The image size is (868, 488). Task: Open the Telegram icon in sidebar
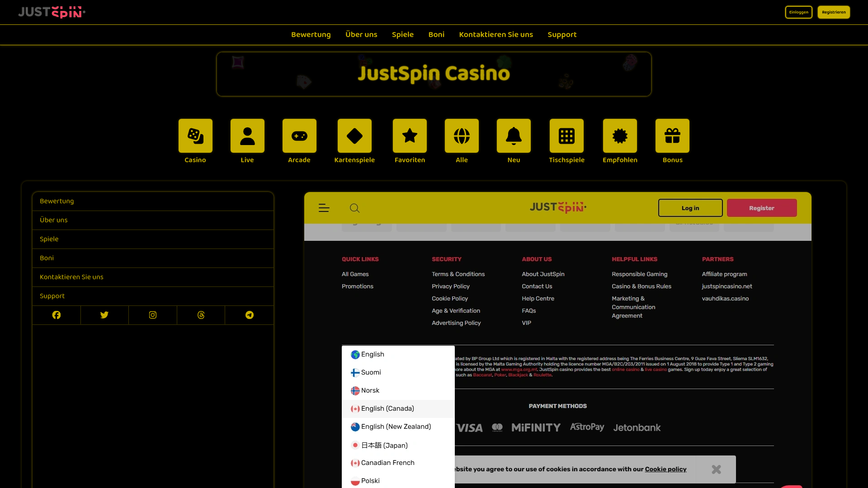pyautogui.click(x=250, y=315)
